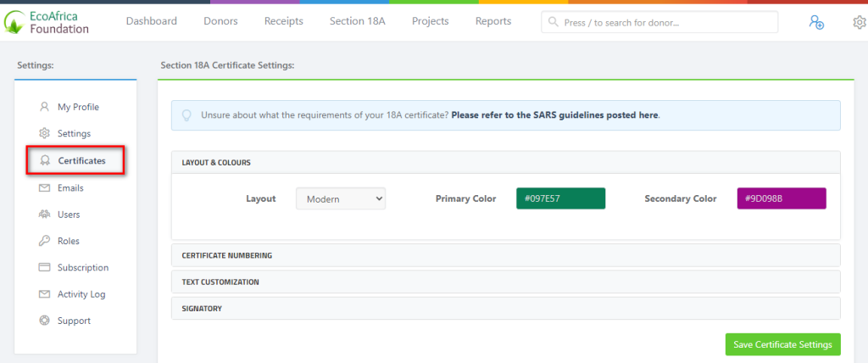Image resolution: width=868 pixels, height=363 pixels.
Task: Open the Section 18A menu
Action: [357, 21]
